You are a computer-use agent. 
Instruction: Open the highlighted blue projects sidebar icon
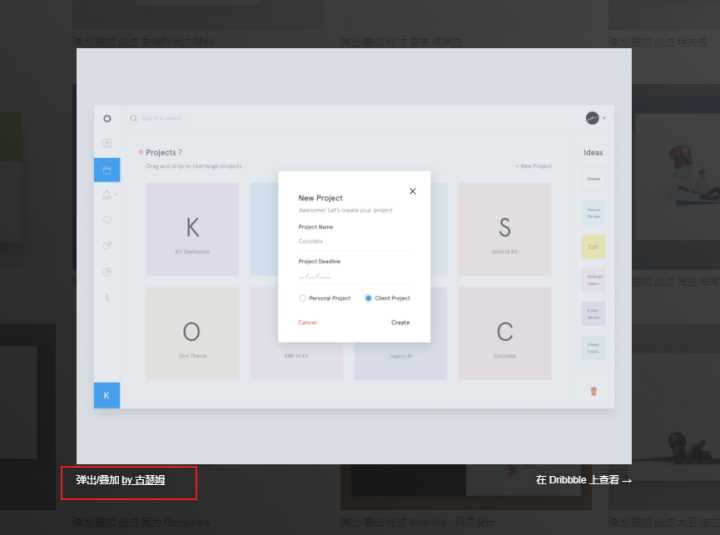[x=107, y=170]
